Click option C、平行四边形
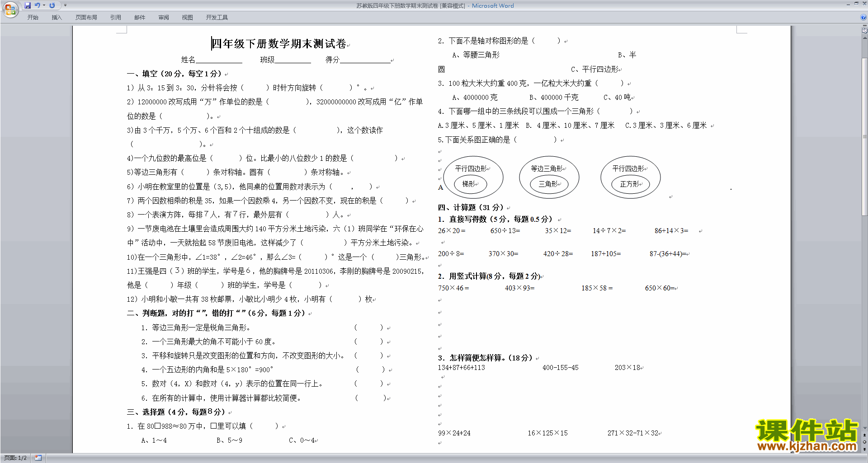The width and height of the screenshot is (868, 463). tap(595, 70)
